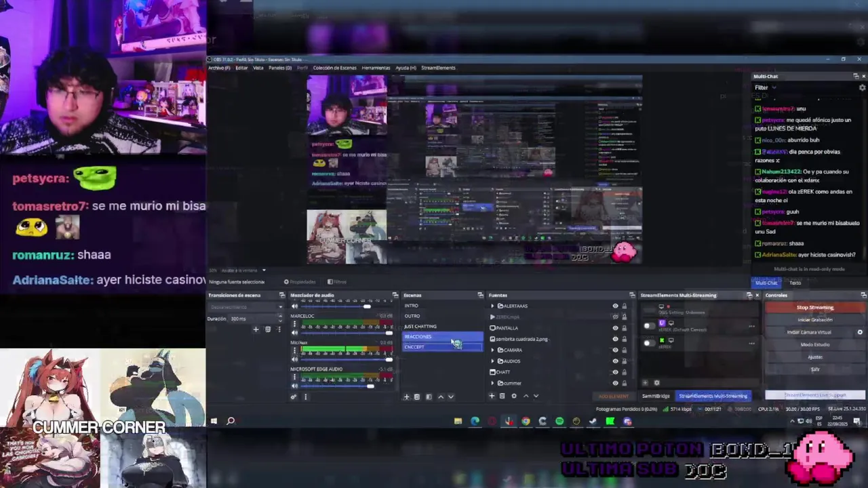This screenshot has width=868, height=488.
Task: Move the source down in the Fuentes toolbar
Action: click(536, 396)
